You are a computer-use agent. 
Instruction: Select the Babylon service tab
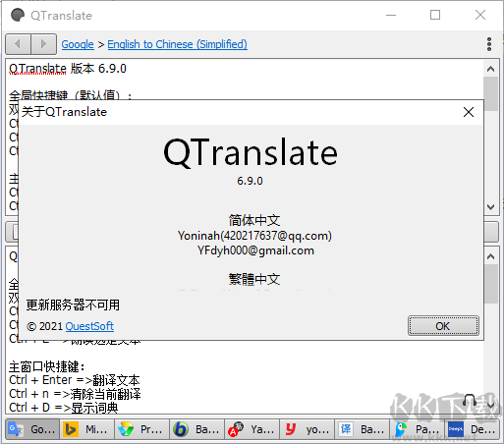click(196, 429)
